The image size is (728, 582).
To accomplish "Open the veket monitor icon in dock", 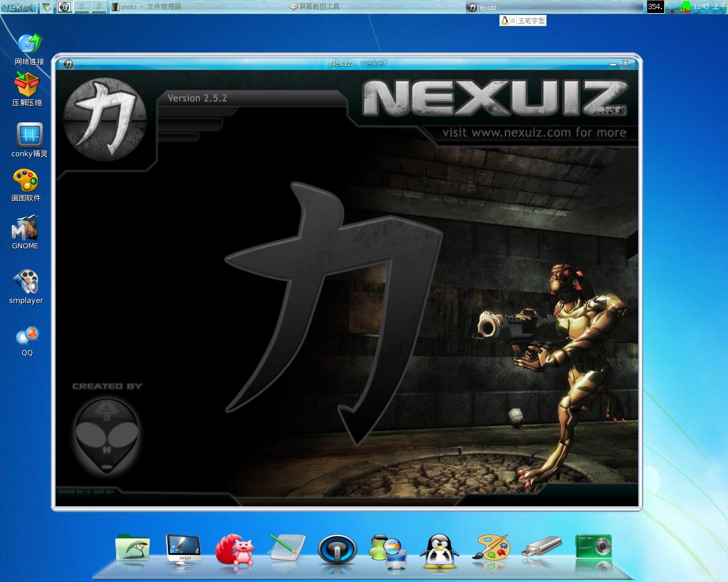I will (x=183, y=551).
